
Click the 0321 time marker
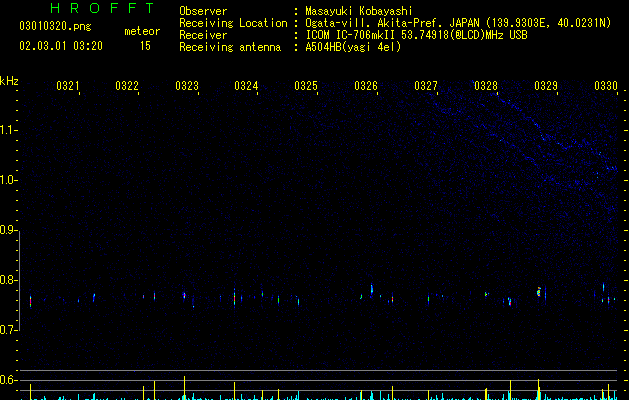click(68, 86)
